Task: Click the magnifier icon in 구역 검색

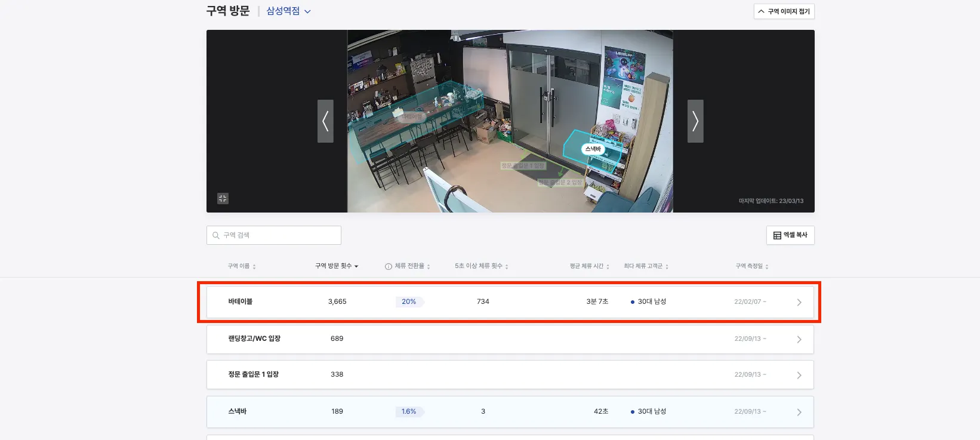Action: tap(216, 235)
